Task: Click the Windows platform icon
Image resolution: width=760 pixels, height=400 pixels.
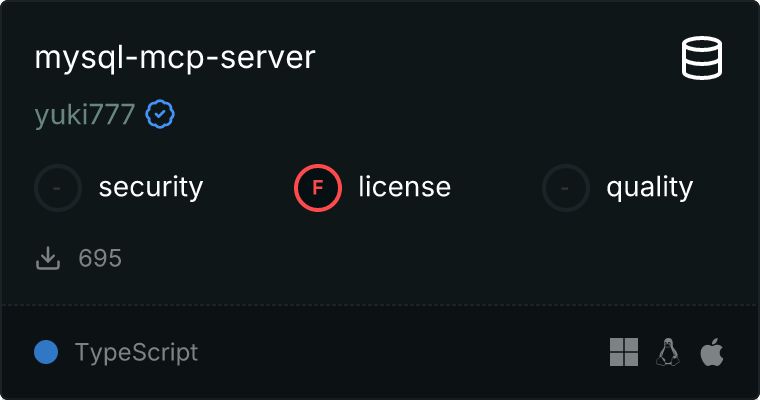Action: (x=624, y=352)
